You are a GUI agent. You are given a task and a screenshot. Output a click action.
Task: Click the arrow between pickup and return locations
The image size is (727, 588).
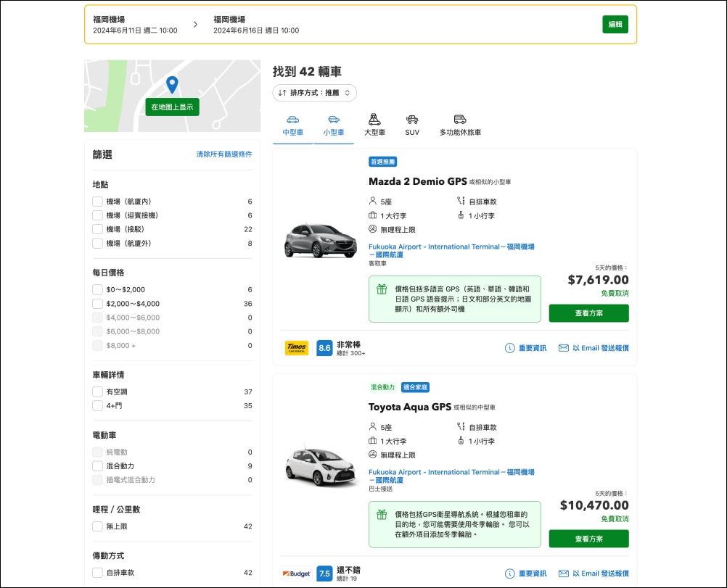195,25
